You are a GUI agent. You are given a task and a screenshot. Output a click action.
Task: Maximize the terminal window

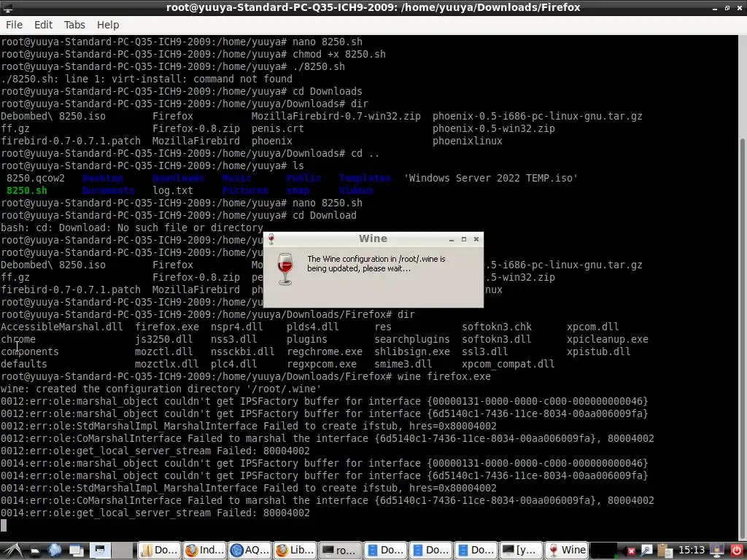727,8
